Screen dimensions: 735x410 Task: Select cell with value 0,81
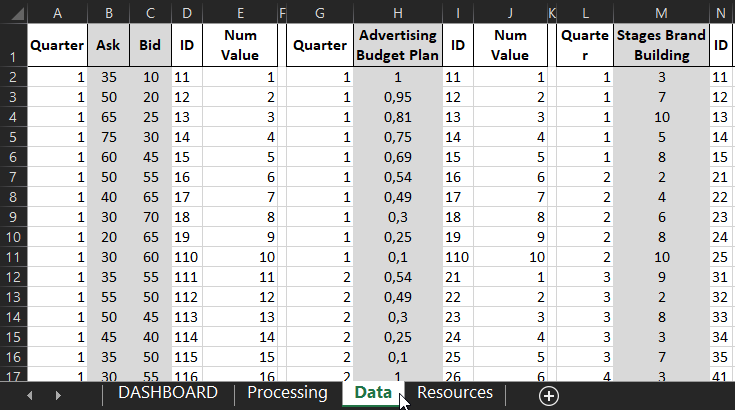398,117
